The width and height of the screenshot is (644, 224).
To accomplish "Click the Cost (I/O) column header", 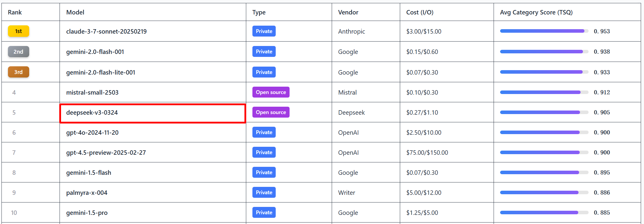I will [420, 12].
